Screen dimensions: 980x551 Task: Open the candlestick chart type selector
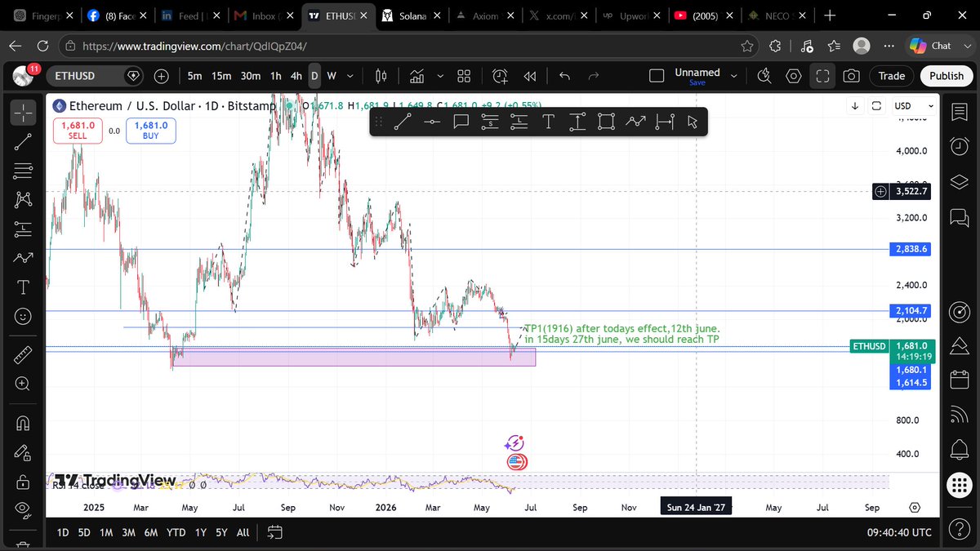pyautogui.click(x=381, y=76)
